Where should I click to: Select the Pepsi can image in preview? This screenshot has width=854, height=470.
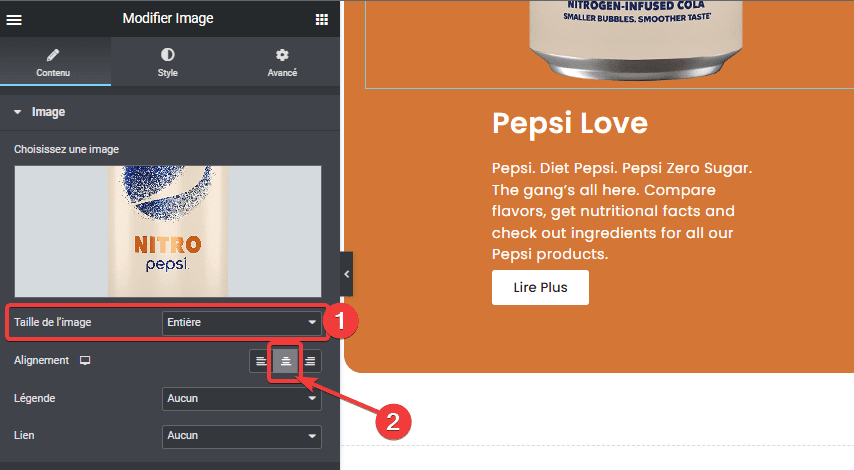tap(636, 39)
